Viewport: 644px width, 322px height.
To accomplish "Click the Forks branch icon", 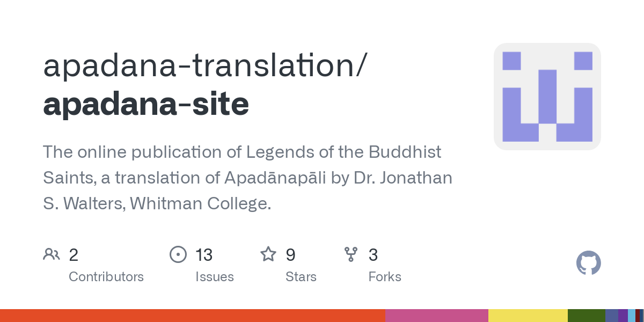I will pos(351,254).
